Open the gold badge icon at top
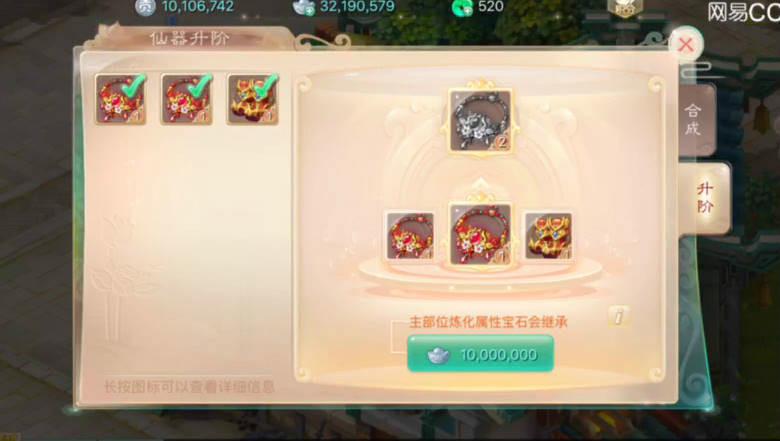This screenshot has height=441, width=780. 625,7
